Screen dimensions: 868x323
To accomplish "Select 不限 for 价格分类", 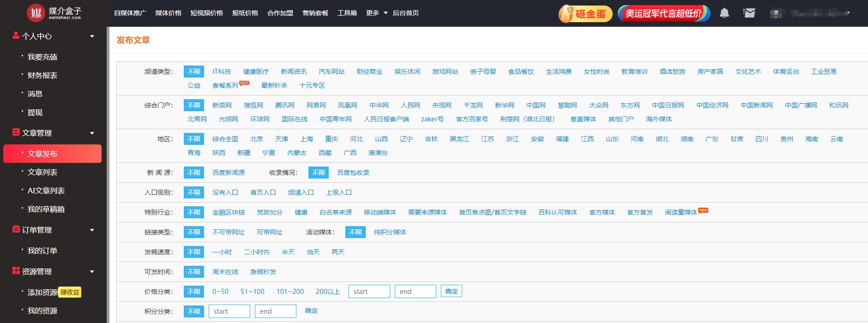I will coord(194,292).
